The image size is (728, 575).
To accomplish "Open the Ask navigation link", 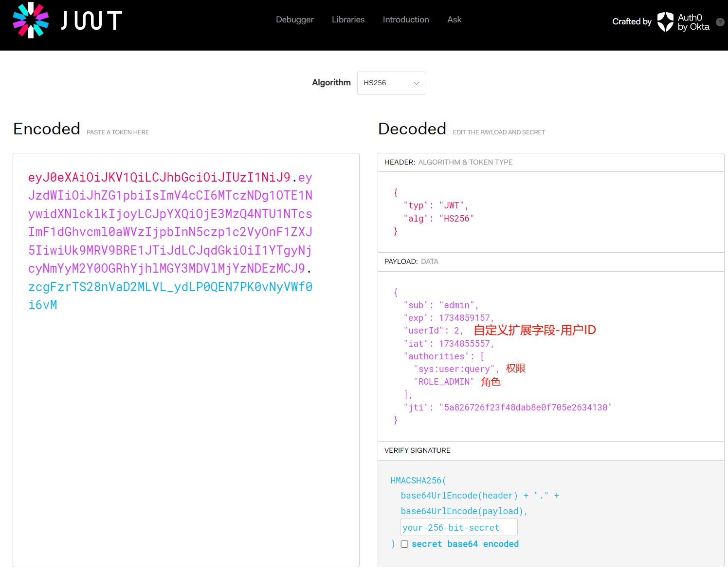I will pyautogui.click(x=455, y=19).
